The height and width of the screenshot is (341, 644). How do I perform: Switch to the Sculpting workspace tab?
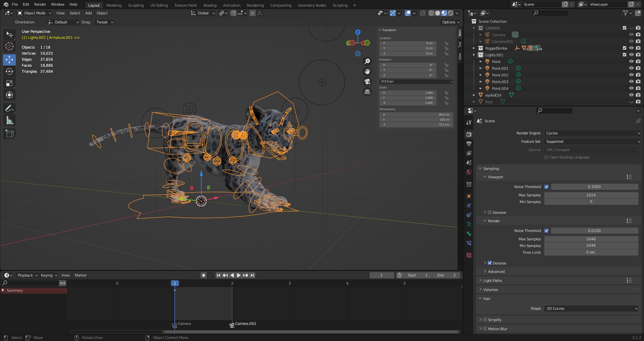[x=136, y=5]
